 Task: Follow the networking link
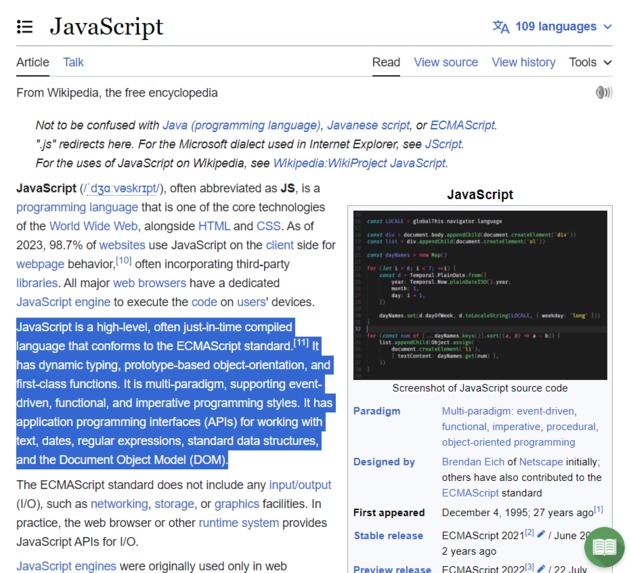pyautogui.click(x=120, y=504)
